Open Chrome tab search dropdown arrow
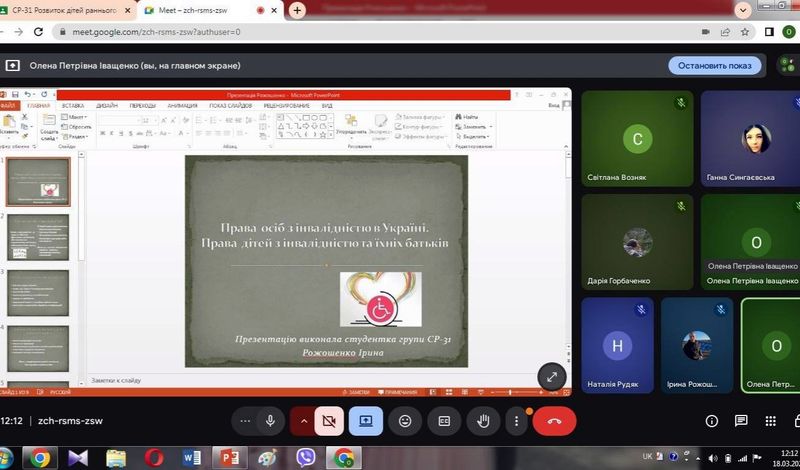Viewport: 800px width, 470px height. 743,10
